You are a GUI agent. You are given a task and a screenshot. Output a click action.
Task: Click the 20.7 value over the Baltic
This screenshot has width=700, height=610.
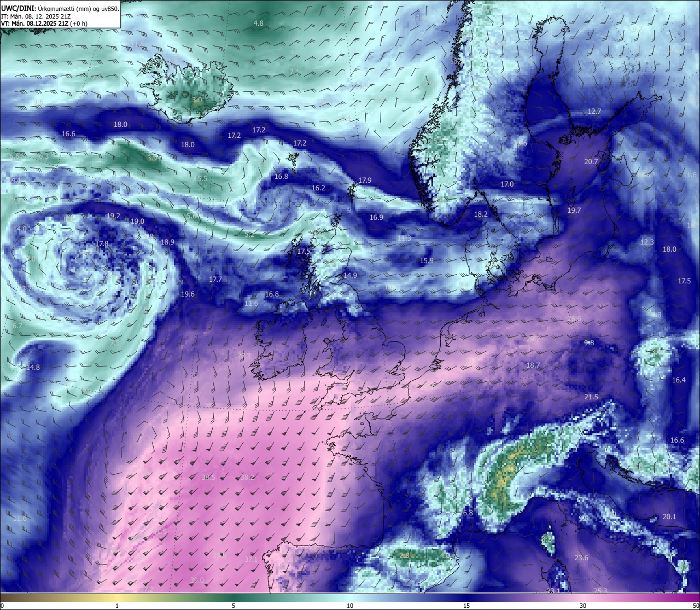(x=591, y=162)
